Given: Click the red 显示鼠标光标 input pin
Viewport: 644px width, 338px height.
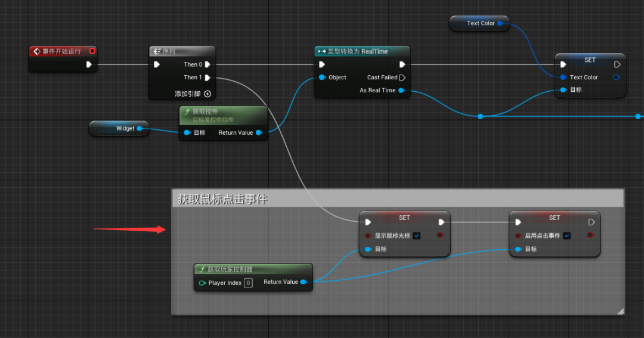Looking at the screenshot, I should point(368,235).
